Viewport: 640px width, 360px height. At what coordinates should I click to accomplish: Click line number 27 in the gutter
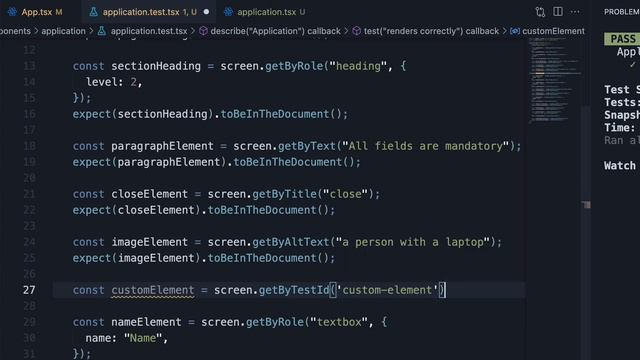pyautogui.click(x=29, y=290)
